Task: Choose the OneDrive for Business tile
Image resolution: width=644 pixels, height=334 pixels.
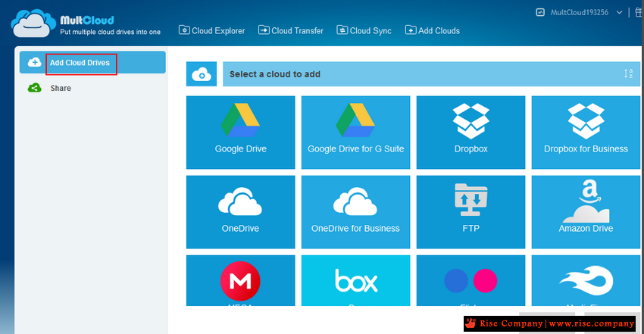Action: pos(355,212)
